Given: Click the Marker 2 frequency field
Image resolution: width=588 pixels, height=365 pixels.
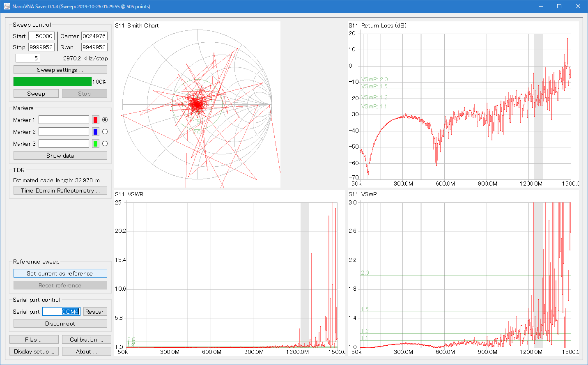Looking at the screenshot, I should 64,132.
